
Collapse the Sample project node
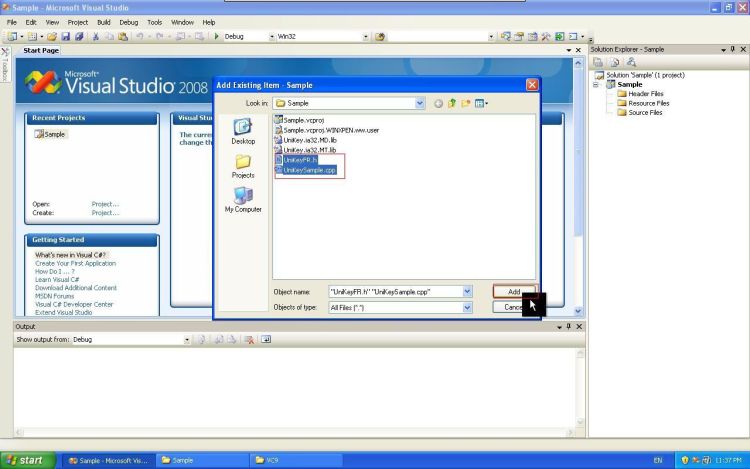point(596,85)
